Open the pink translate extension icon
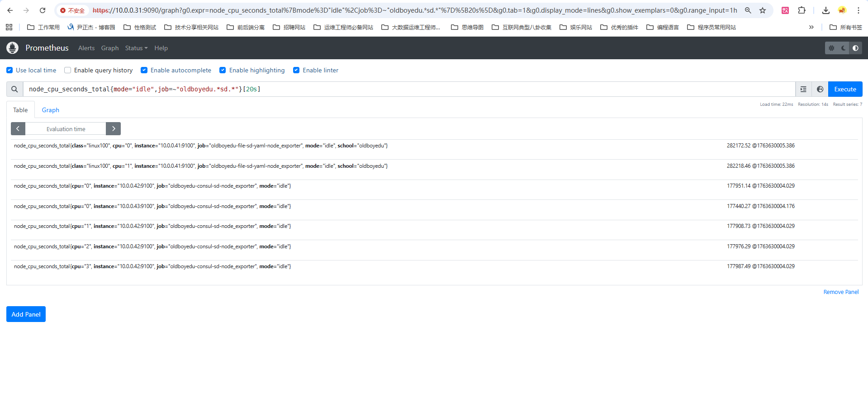Image resolution: width=868 pixels, height=393 pixels. 785,10
